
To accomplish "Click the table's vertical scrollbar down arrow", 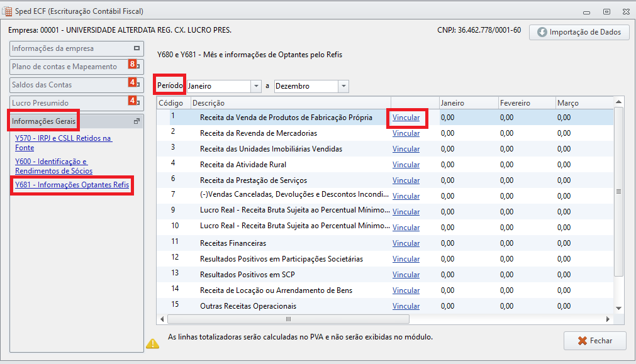I will pos(618,309).
